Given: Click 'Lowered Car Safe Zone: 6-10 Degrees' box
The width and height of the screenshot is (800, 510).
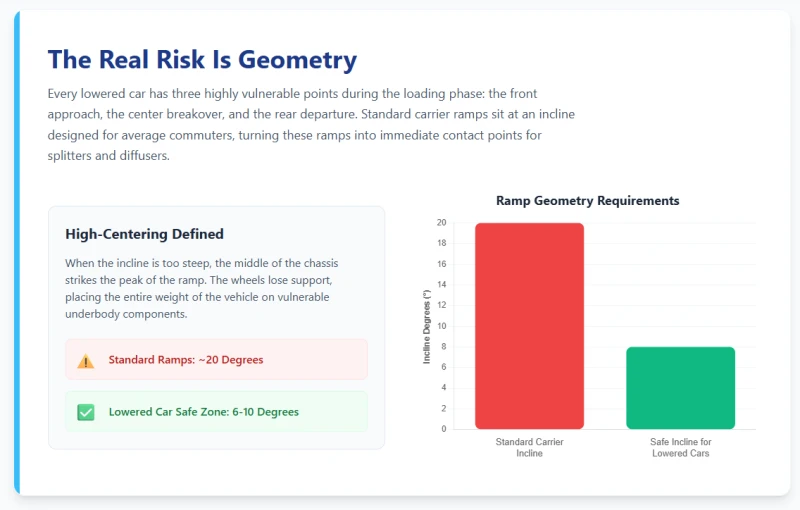Looking at the screenshot, I should pyautogui.click(x=216, y=411).
